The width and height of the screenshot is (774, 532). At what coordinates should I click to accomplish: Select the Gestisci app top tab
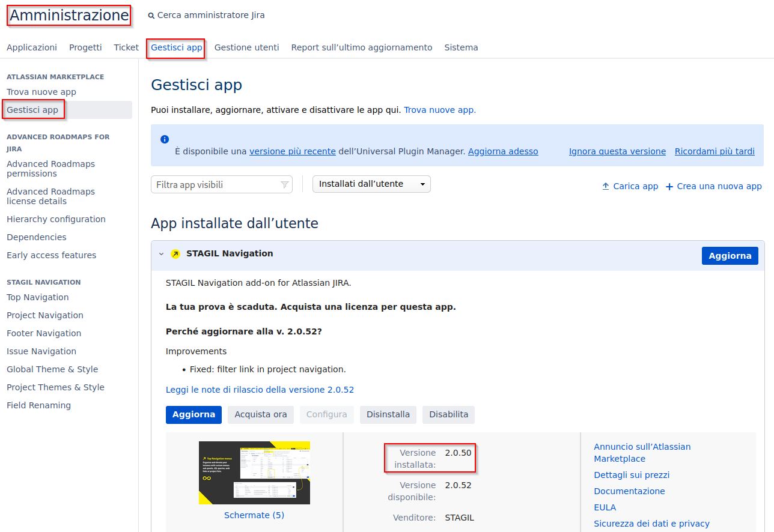(177, 47)
